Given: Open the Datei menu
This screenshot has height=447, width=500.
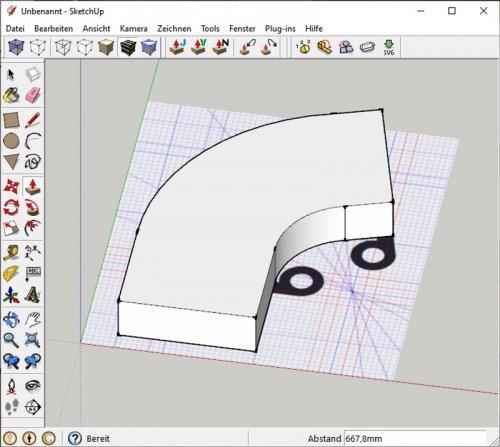Looking at the screenshot, I should point(15,29).
